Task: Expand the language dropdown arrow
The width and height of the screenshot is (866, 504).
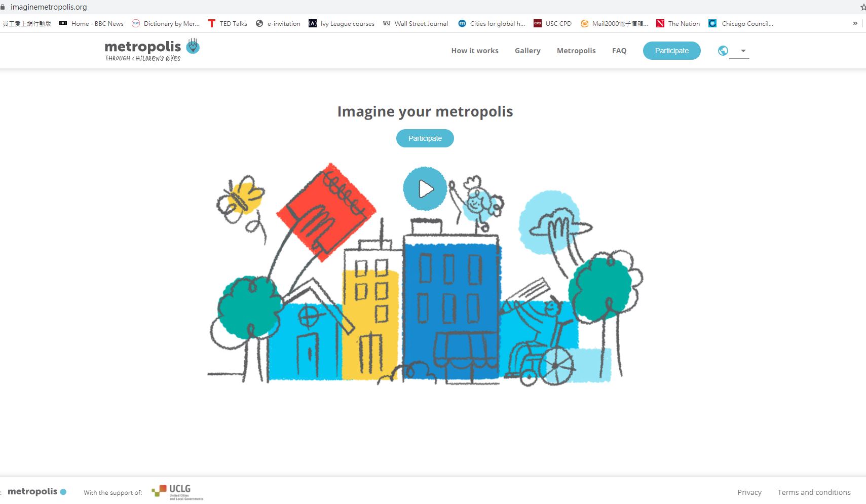Action: [x=743, y=51]
